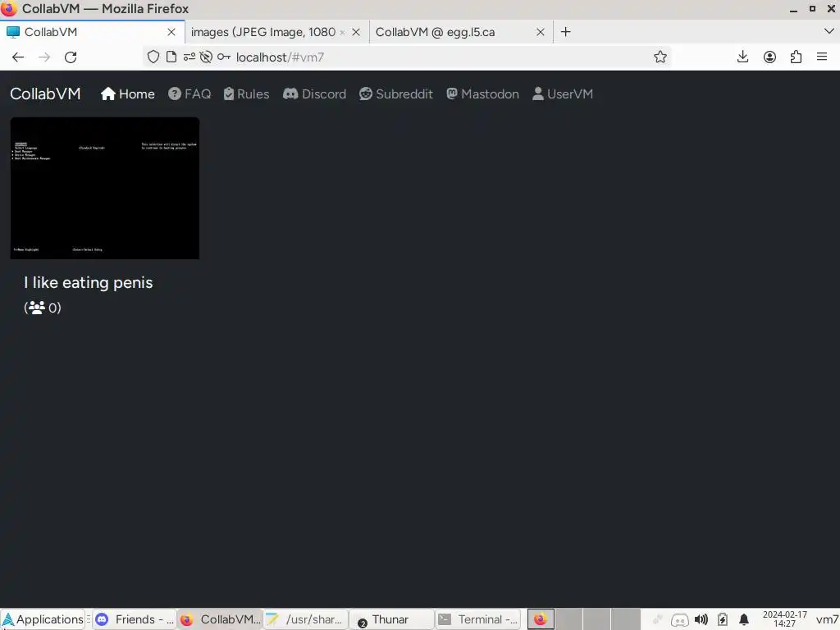Viewport: 840px width, 630px height.
Task: Reload the page with the refresh icon
Action: pyautogui.click(x=71, y=57)
